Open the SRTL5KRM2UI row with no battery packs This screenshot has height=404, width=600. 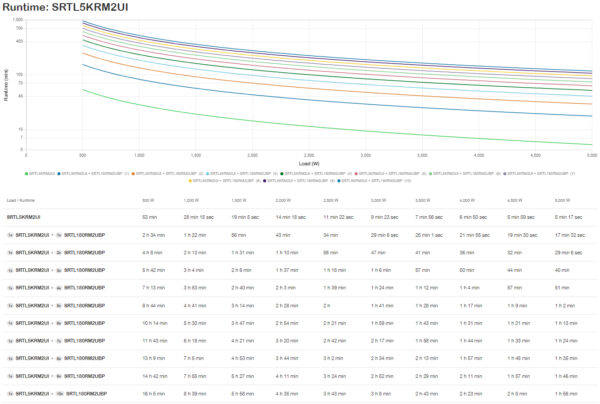pyautogui.click(x=300, y=217)
